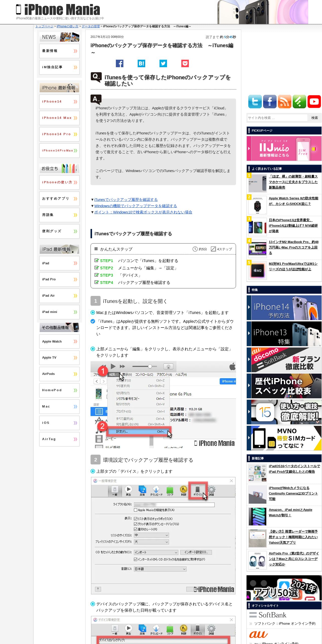Save article to Pocket icon

tap(185, 63)
